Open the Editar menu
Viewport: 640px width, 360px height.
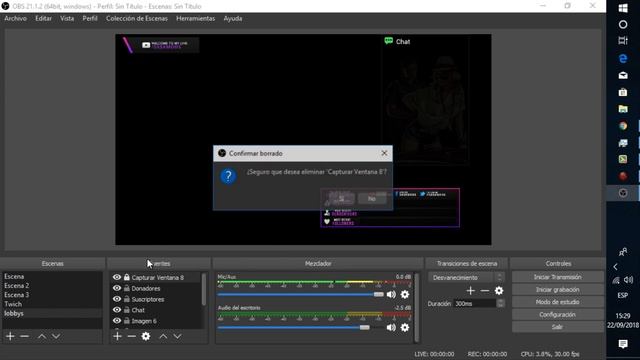click(43, 18)
